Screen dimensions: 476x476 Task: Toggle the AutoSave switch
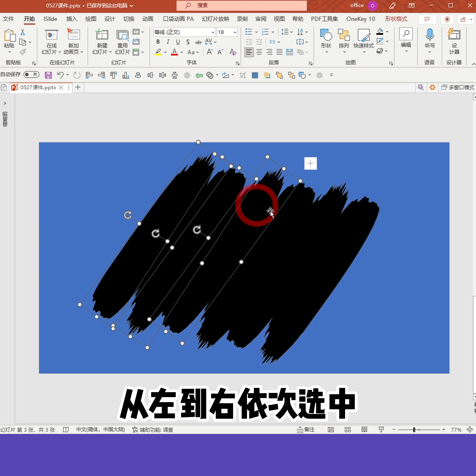32,74
